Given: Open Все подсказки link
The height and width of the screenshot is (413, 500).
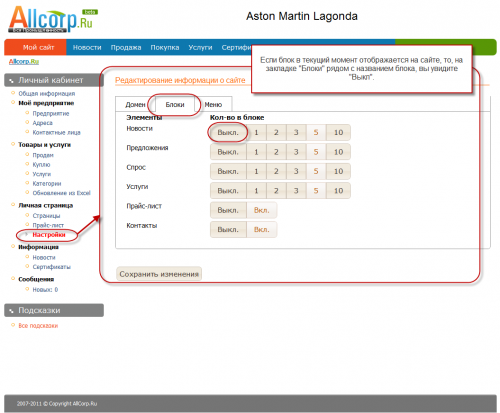Looking at the screenshot, I should point(38,326).
